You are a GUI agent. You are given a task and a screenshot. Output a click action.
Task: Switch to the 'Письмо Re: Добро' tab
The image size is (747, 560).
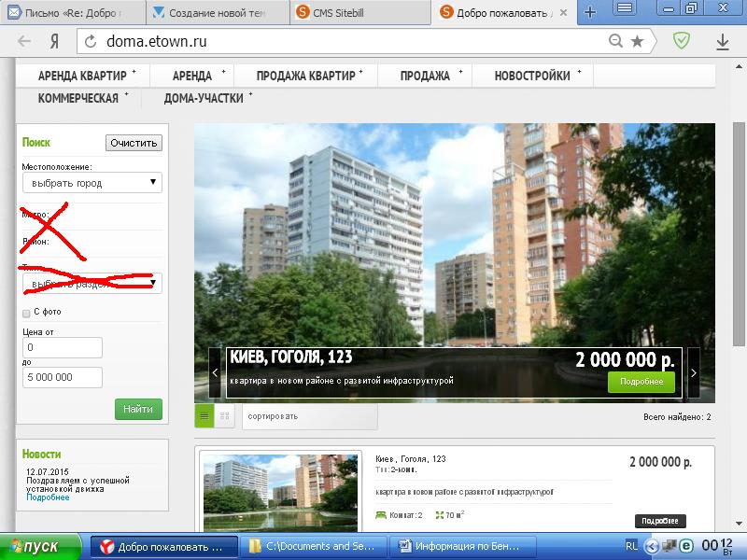[x=73, y=13]
